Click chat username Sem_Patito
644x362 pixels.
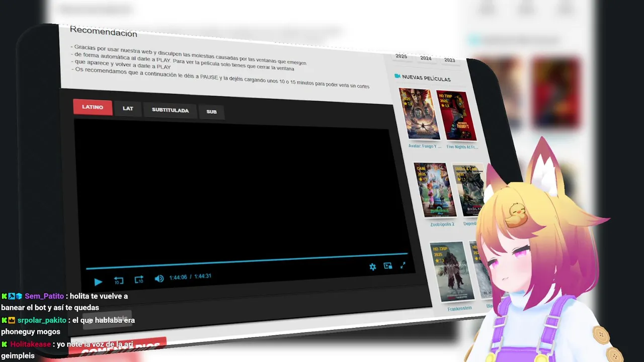(44, 296)
